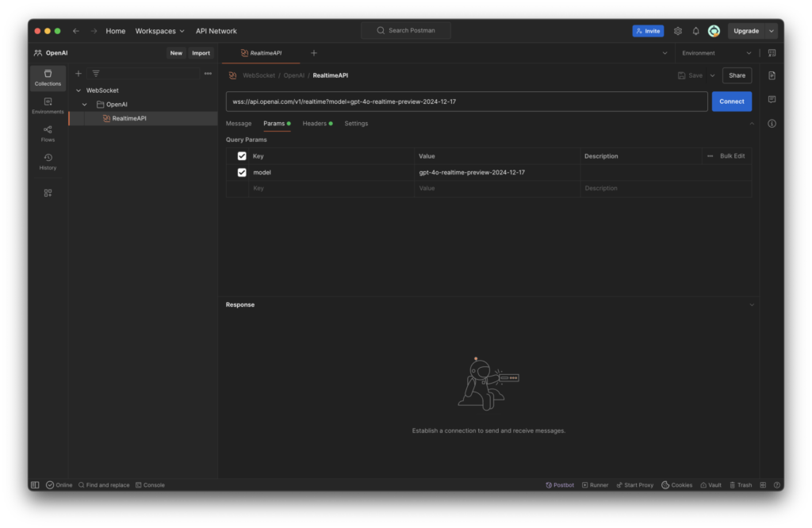Switch to the Message tab

coord(239,124)
